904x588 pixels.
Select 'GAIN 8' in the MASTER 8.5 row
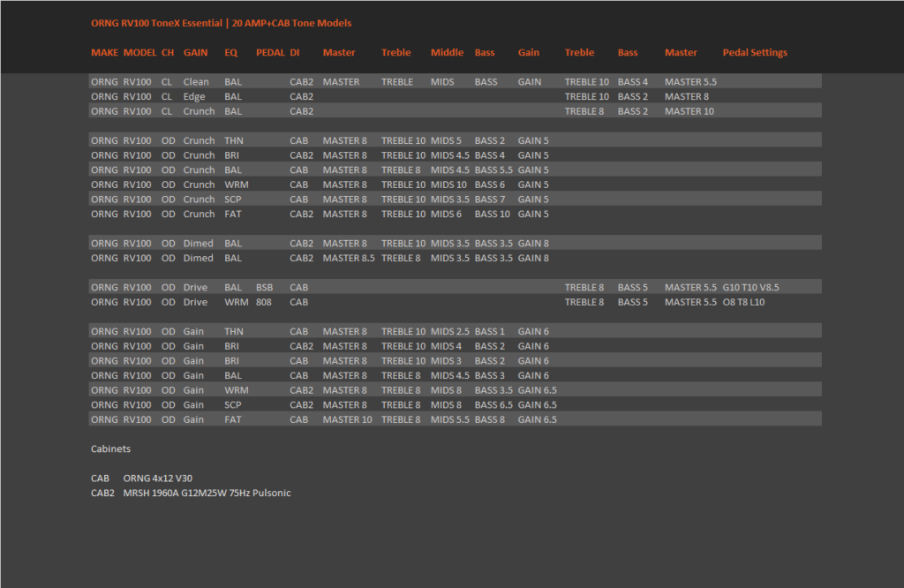click(x=532, y=259)
